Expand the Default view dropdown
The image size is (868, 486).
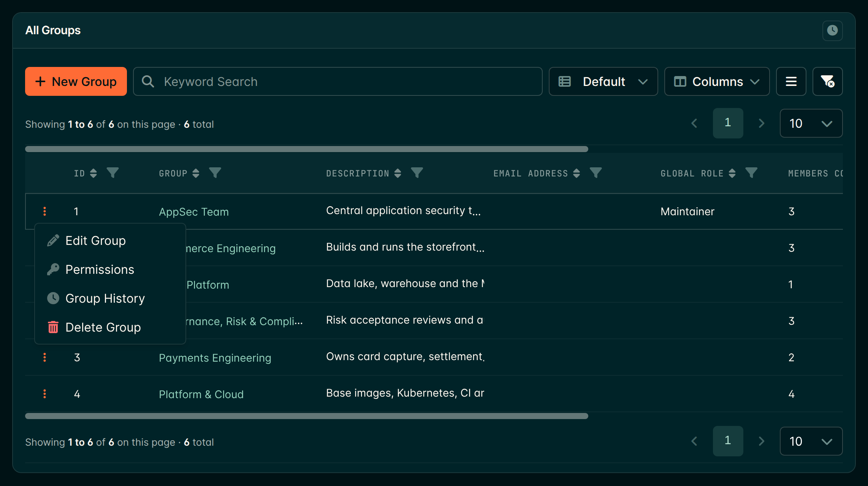(603, 81)
